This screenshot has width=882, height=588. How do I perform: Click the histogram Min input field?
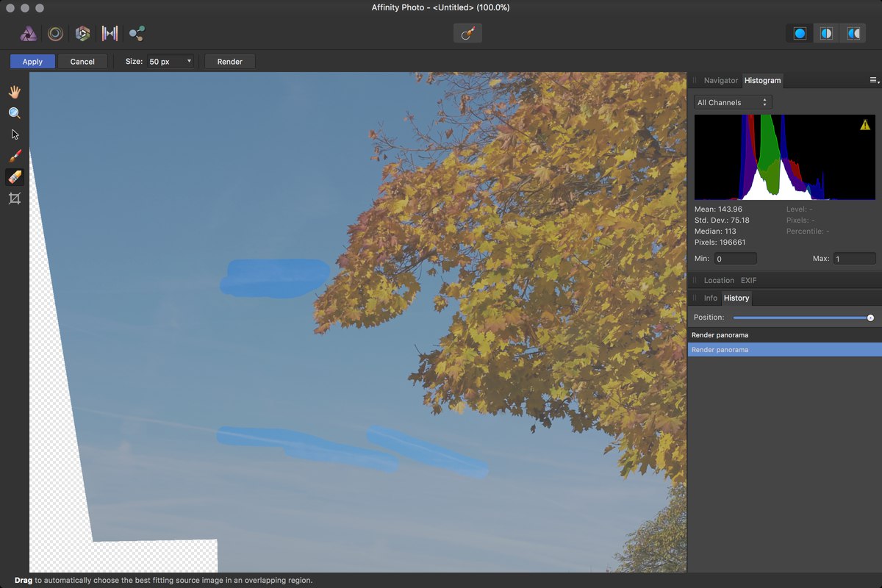click(735, 259)
